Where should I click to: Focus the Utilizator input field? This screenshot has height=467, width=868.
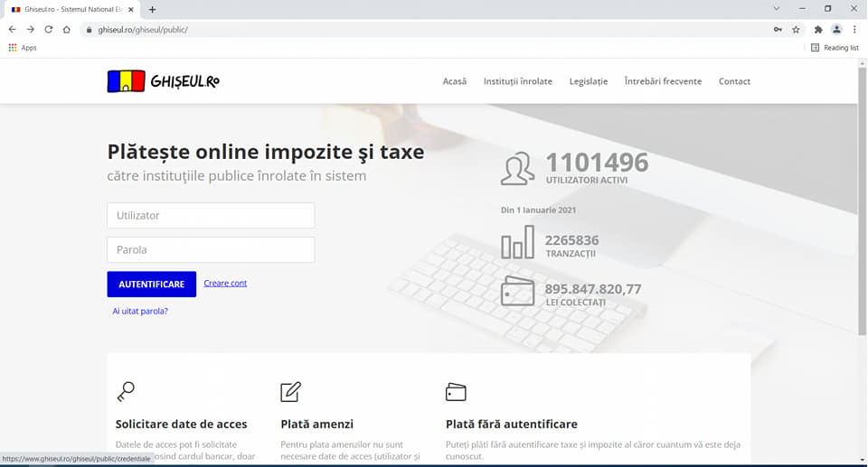[x=211, y=216]
